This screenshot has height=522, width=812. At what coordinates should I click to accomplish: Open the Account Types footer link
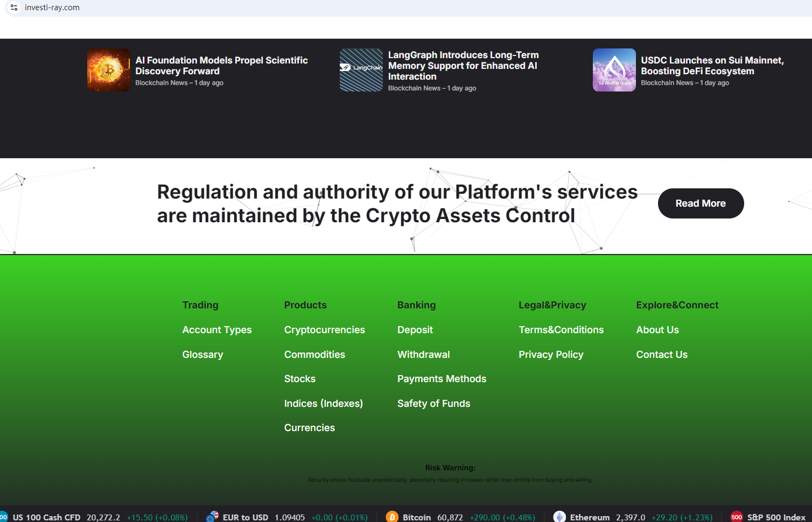(x=217, y=330)
